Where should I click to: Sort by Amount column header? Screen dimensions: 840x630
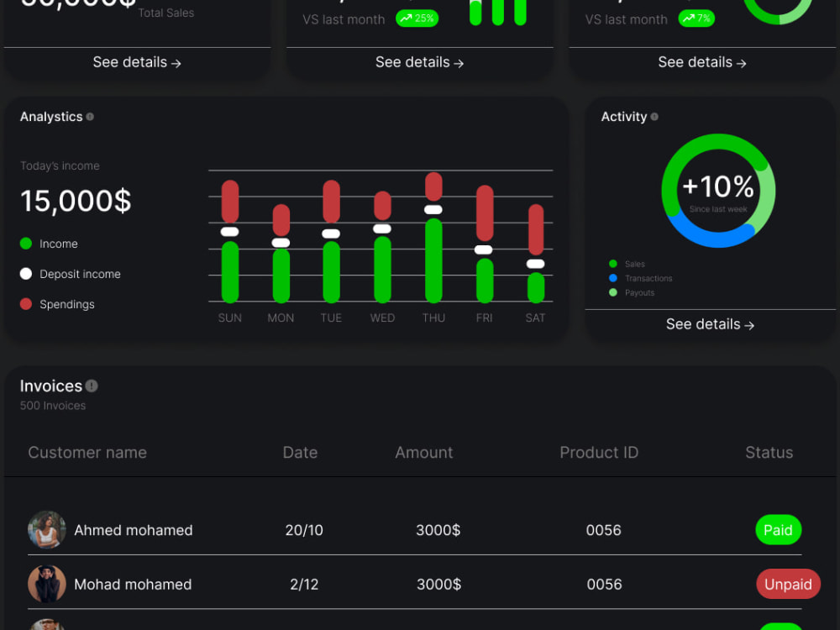pos(424,453)
